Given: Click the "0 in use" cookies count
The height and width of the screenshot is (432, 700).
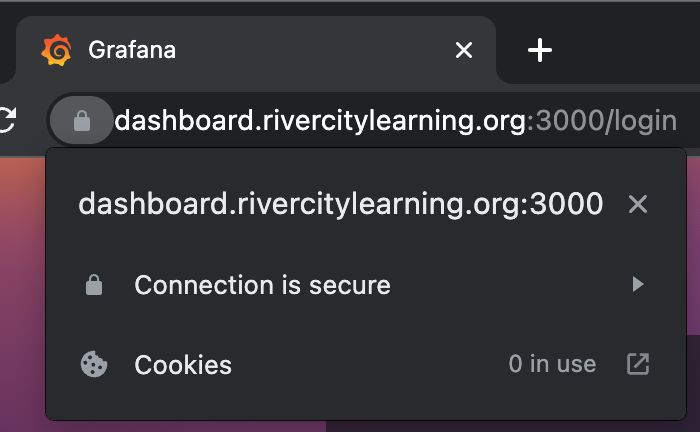Looking at the screenshot, I should (552, 365).
